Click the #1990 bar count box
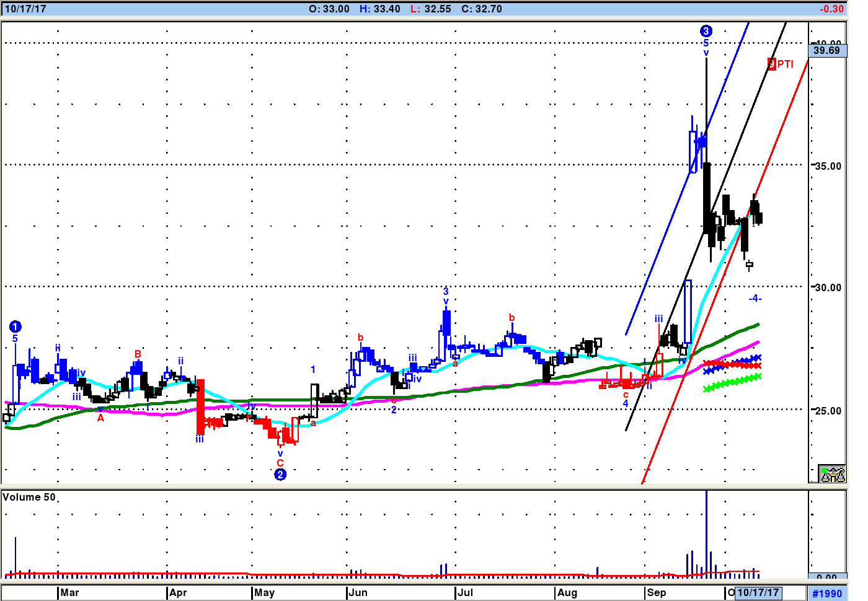Screen dimensions: 868x601 pyautogui.click(x=827, y=594)
